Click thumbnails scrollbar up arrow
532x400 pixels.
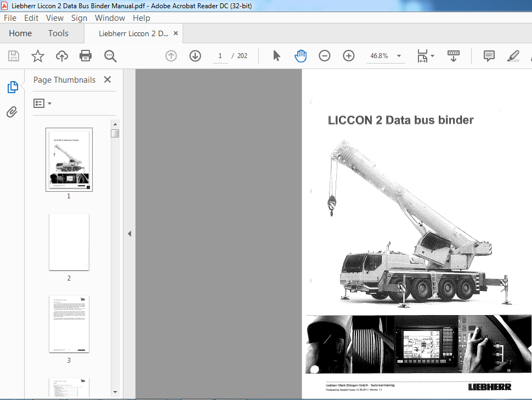tap(115, 124)
